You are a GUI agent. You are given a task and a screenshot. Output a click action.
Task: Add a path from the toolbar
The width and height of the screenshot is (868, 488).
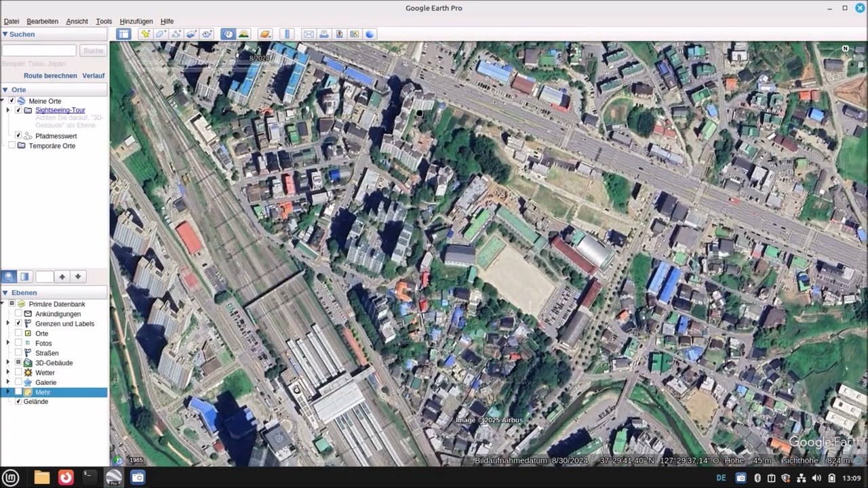point(176,34)
